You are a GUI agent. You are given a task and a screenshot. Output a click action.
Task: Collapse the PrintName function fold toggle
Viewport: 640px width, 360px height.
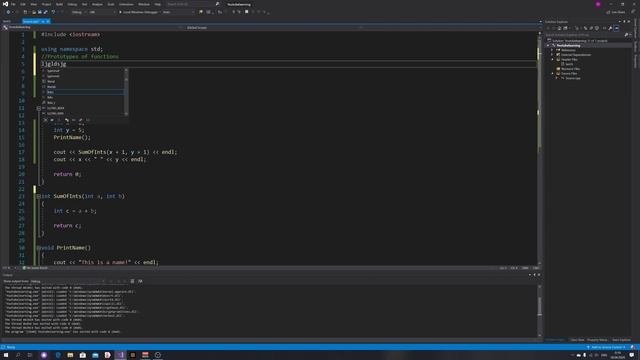[39, 248]
